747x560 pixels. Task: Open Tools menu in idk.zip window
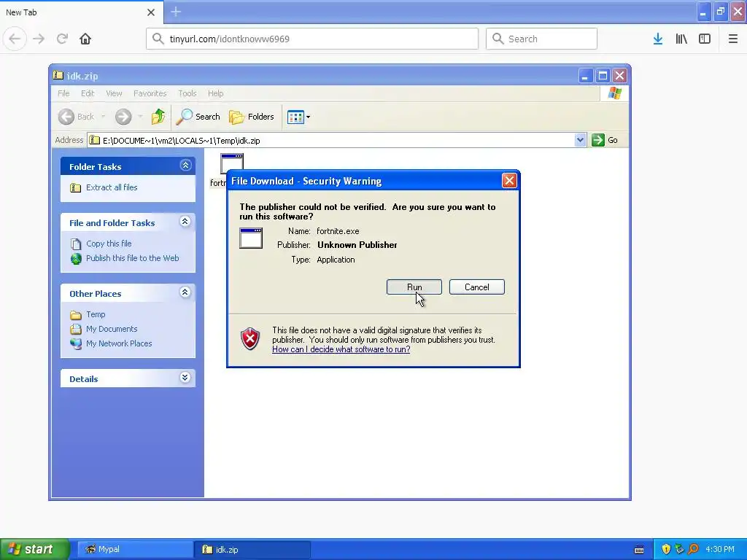[x=187, y=93]
